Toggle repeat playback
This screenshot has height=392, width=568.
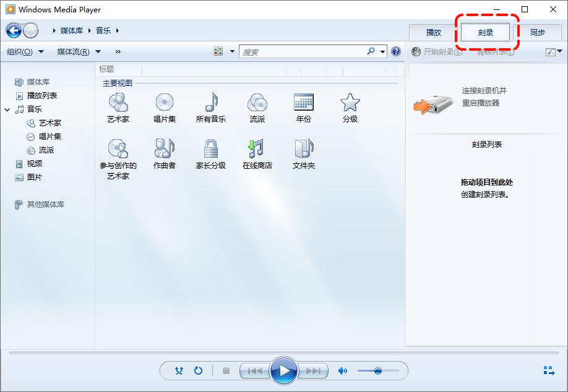tap(197, 370)
